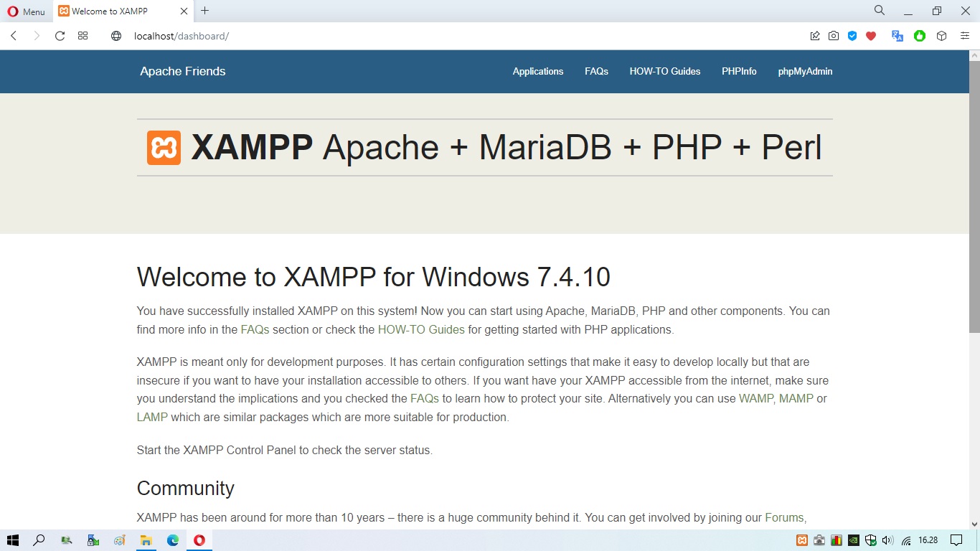The height and width of the screenshot is (551, 980).
Task: Open the Wi-Fi network tray icon
Action: (906, 540)
